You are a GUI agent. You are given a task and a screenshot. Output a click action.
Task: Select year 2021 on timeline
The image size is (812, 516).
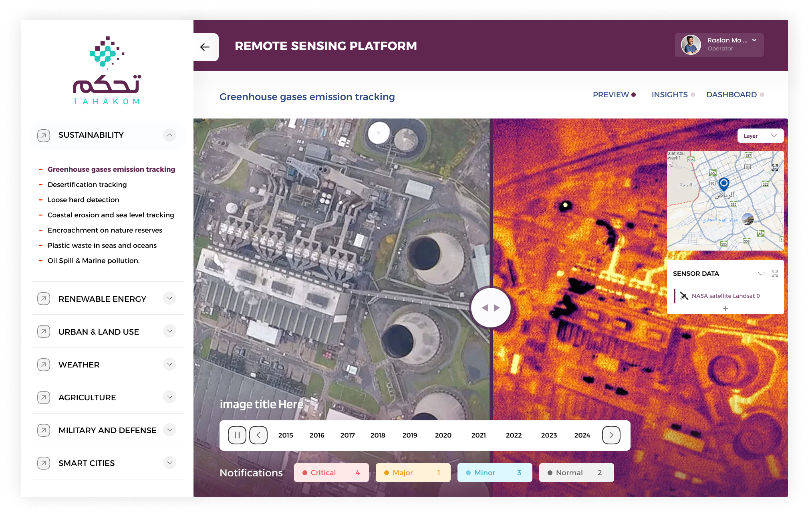pos(479,435)
